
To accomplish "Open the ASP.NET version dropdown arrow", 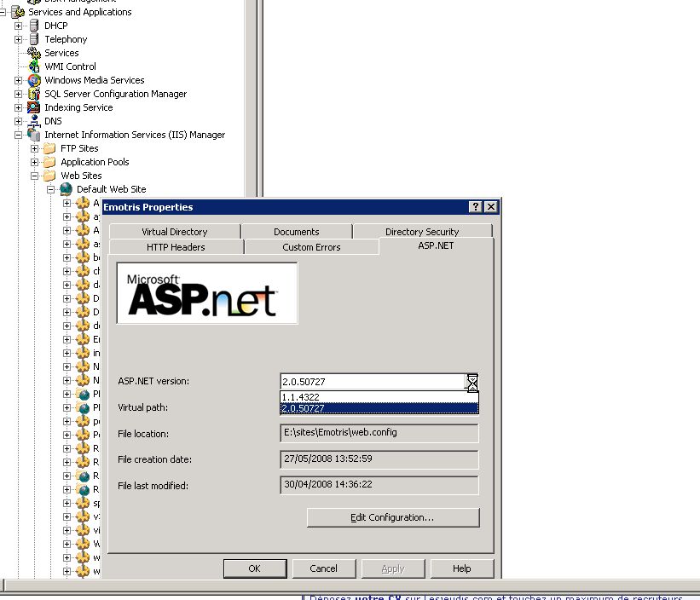I will tap(471, 383).
